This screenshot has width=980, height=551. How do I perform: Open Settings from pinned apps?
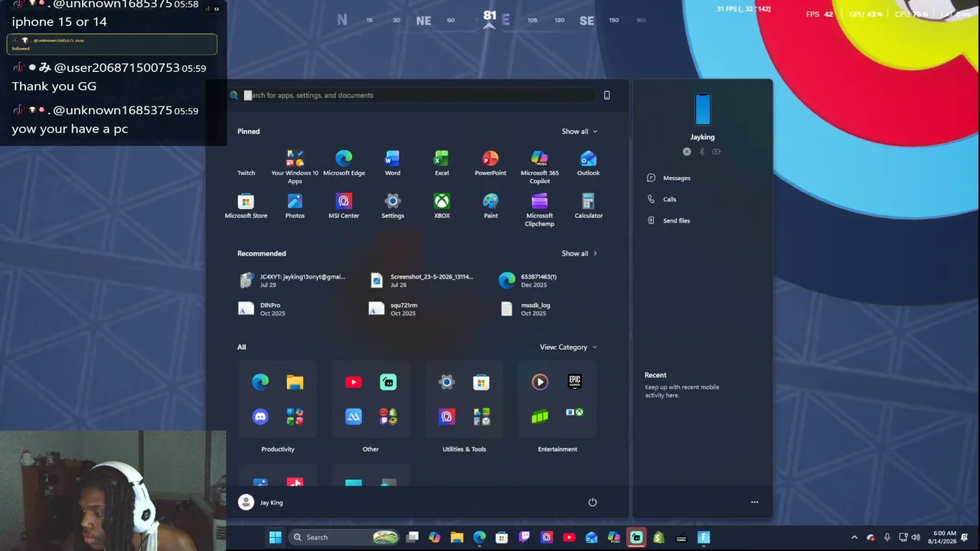click(393, 206)
